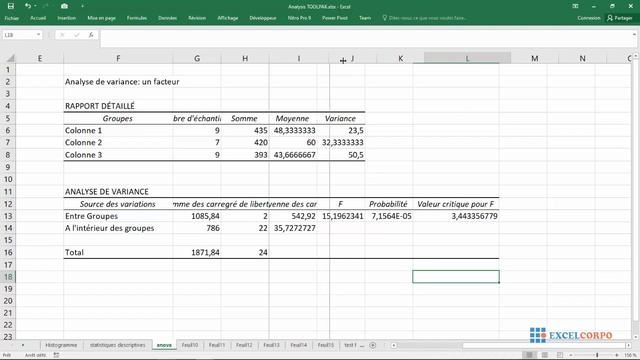Switch to Normal view icon
This screenshot has width=640, height=360.
[529, 355]
